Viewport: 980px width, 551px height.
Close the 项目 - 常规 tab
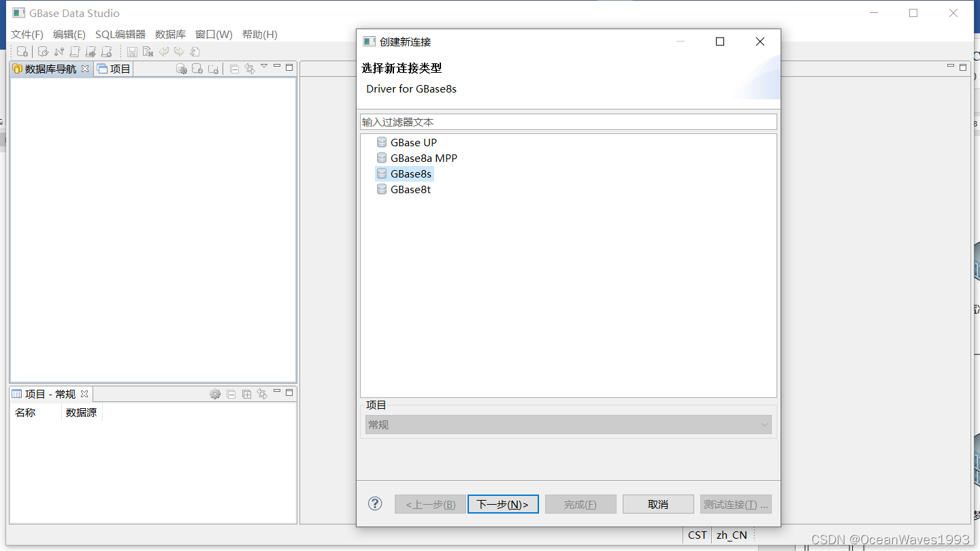(x=84, y=394)
